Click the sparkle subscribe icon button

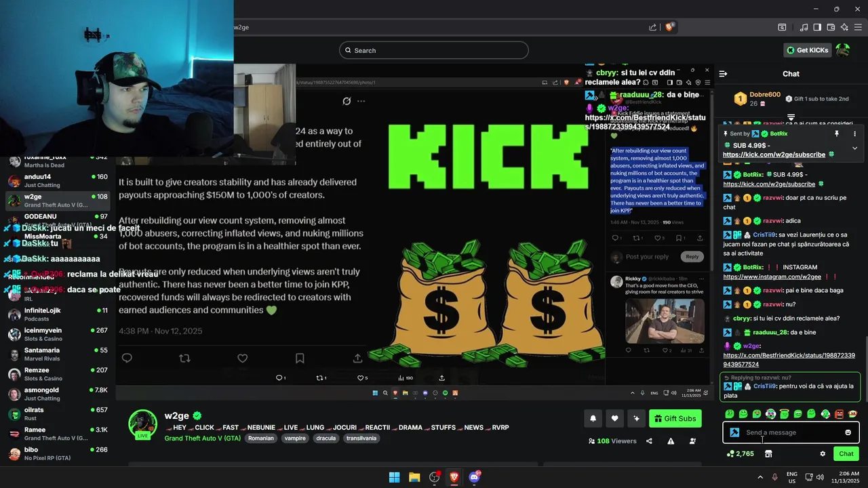(636, 418)
